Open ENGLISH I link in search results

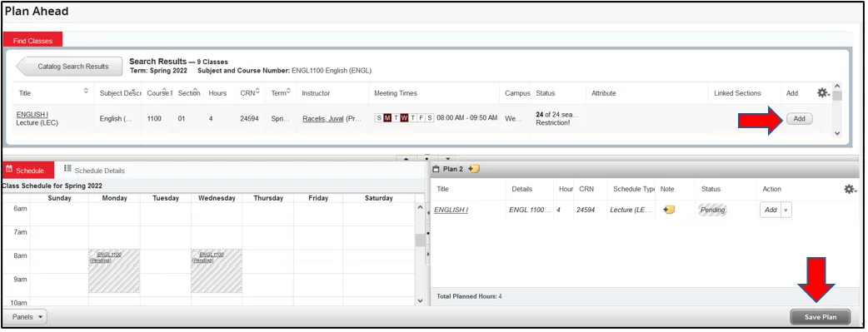[32, 115]
